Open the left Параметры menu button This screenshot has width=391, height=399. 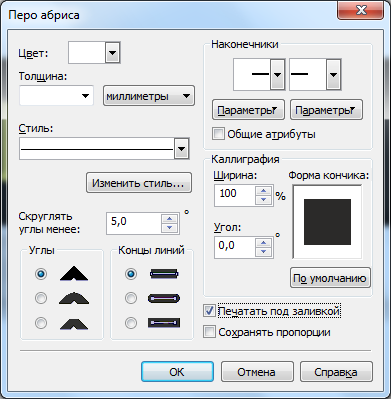[248, 110]
